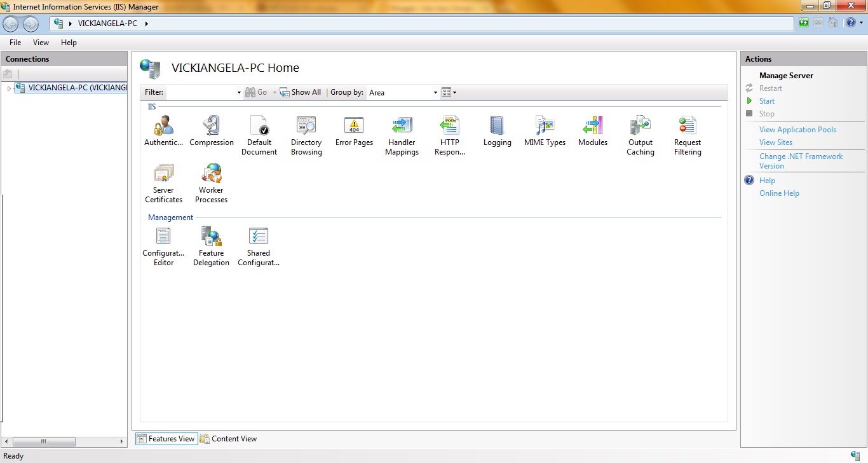Open the Authentication feature
The image size is (868, 463).
click(x=163, y=131)
